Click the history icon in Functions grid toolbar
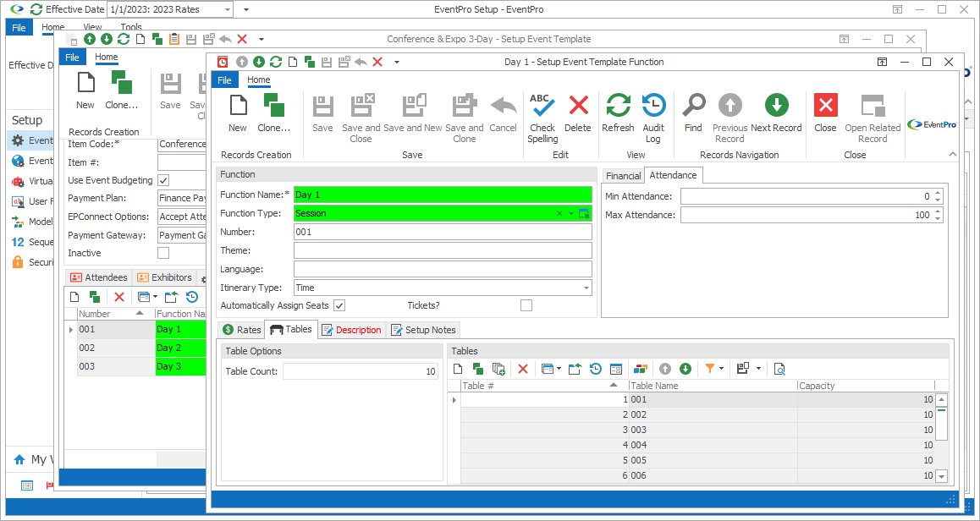980x521 pixels. 192,298
